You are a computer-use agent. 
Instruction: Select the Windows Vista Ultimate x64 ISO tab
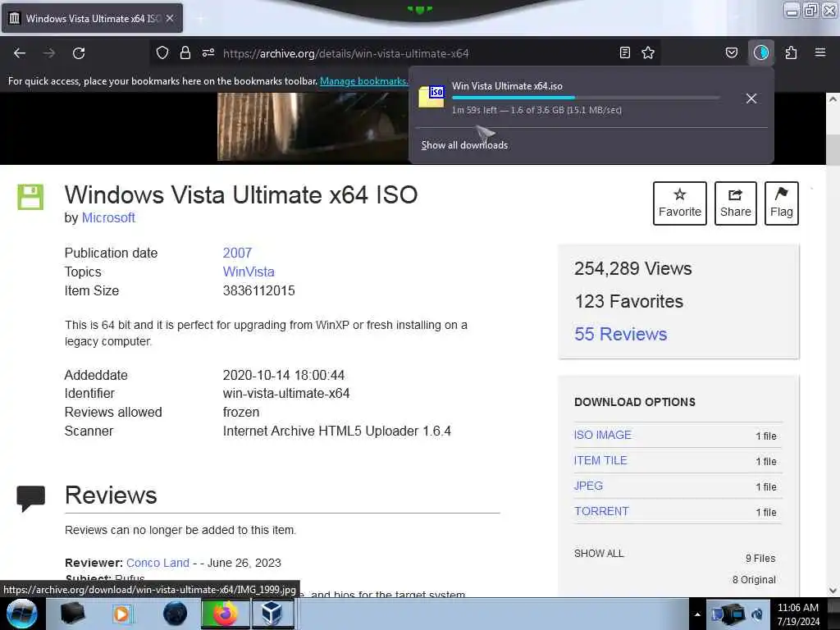coord(92,18)
